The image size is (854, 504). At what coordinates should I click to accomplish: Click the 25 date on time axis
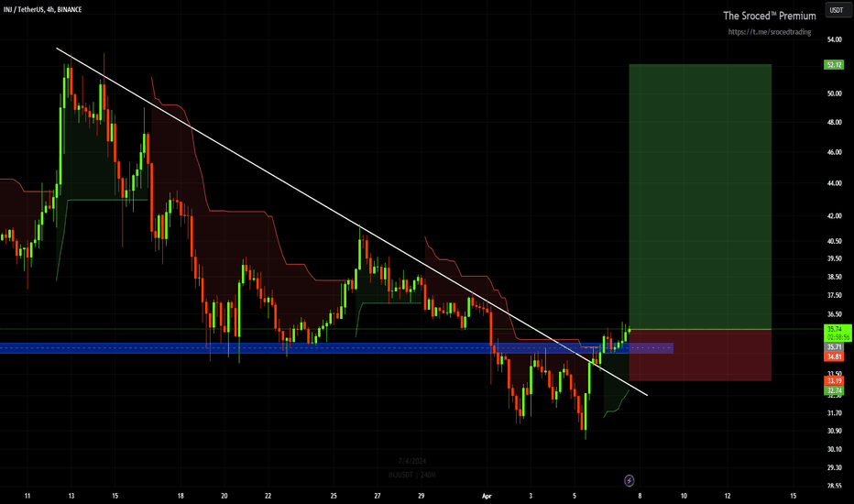point(334,496)
